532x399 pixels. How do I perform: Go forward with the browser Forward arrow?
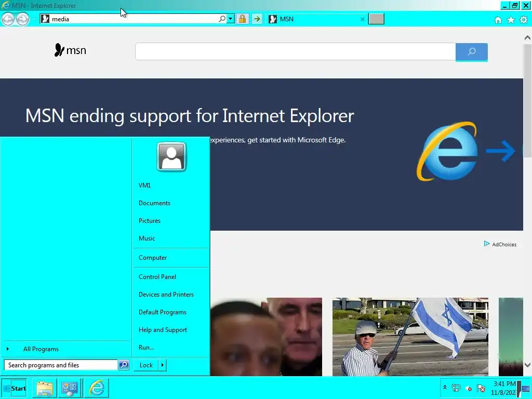click(x=22, y=19)
